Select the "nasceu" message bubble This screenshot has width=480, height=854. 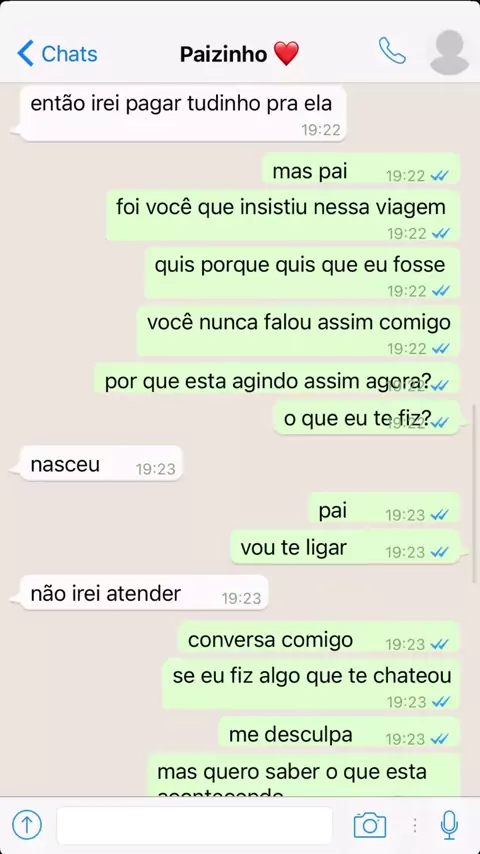click(101, 463)
